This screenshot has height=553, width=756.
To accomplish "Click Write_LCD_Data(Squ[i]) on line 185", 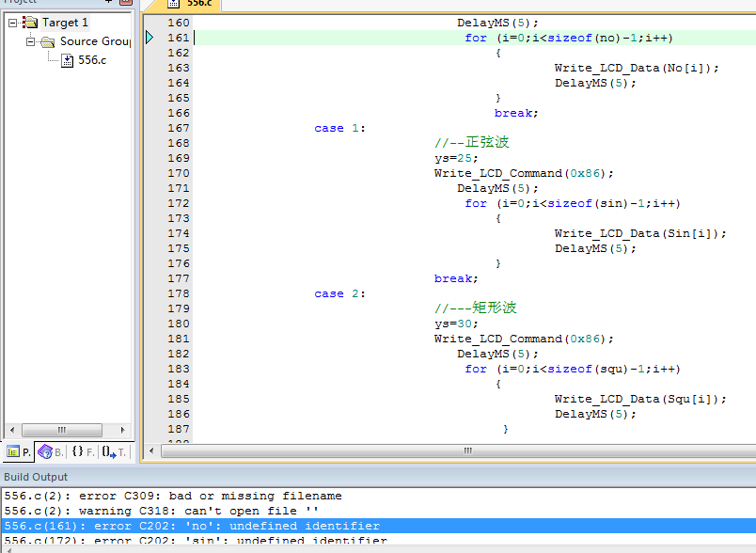I will [x=640, y=399].
